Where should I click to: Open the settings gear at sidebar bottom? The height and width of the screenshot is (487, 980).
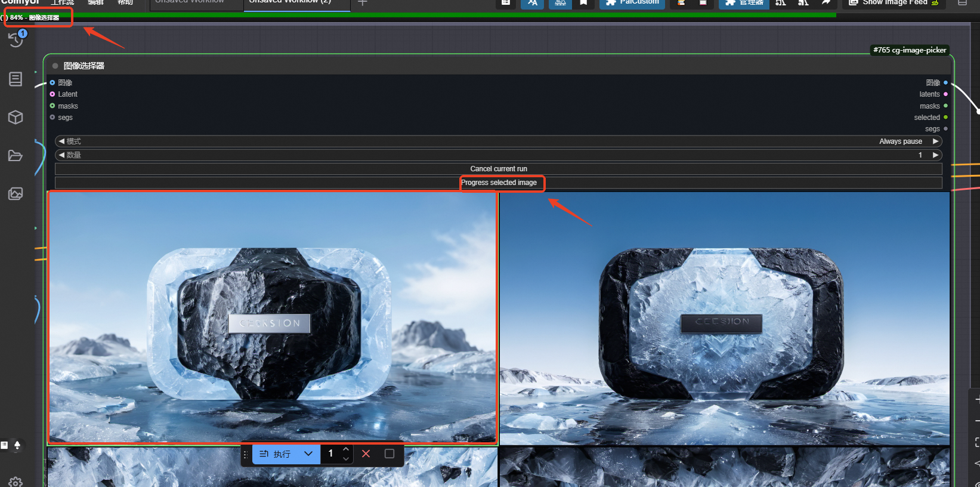pyautogui.click(x=16, y=482)
